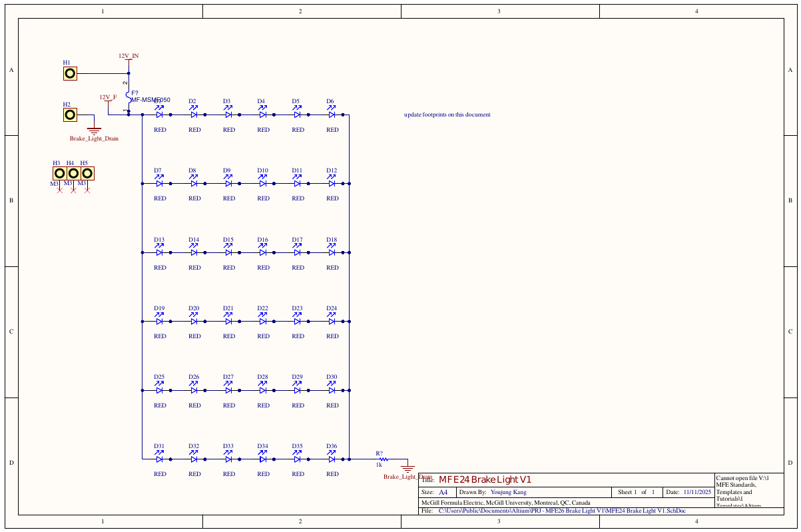Select the 'D21' designator label
Viewport: 801px width, 532px height.
click(228, 308)
